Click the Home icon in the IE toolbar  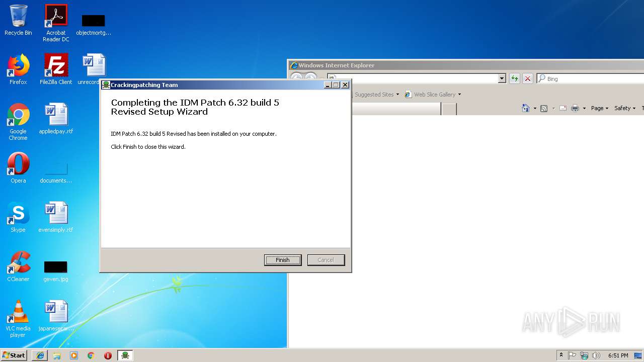point(526,108)
